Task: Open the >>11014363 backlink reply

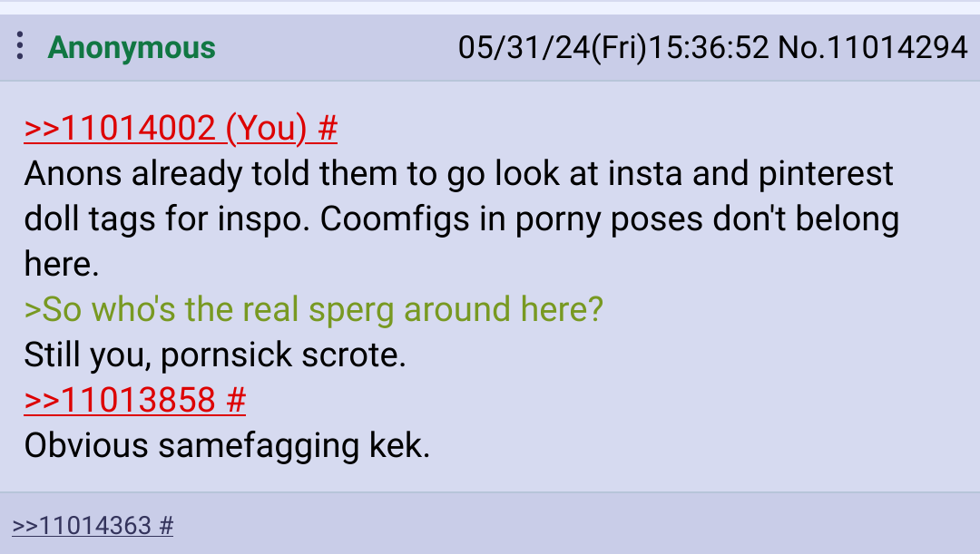Action: point(82,525)
